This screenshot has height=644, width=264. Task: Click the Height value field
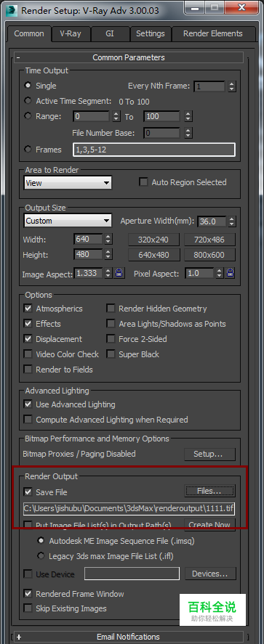click(88, 255)
